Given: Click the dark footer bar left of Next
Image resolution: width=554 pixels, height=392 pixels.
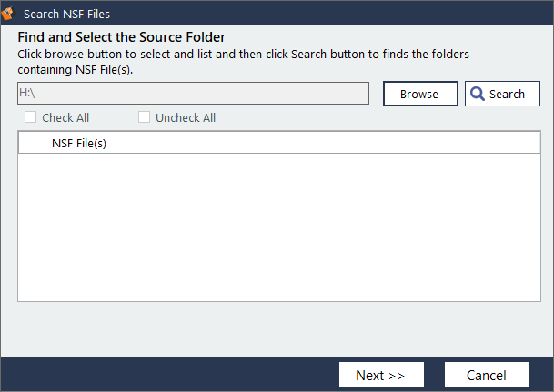Looking at the screenshot, I should (x=164, y=374).
